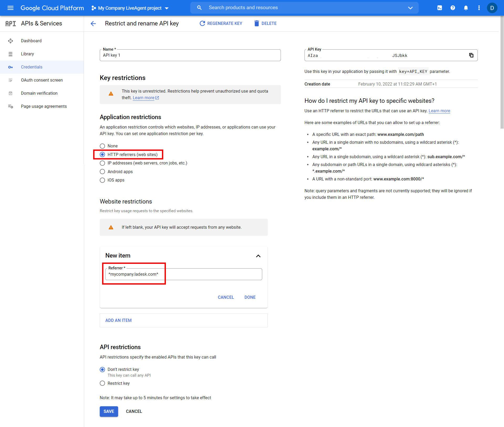Viewport: 504px width, 427px height.
Task: Open Page usage agreements
Action: 44,106
